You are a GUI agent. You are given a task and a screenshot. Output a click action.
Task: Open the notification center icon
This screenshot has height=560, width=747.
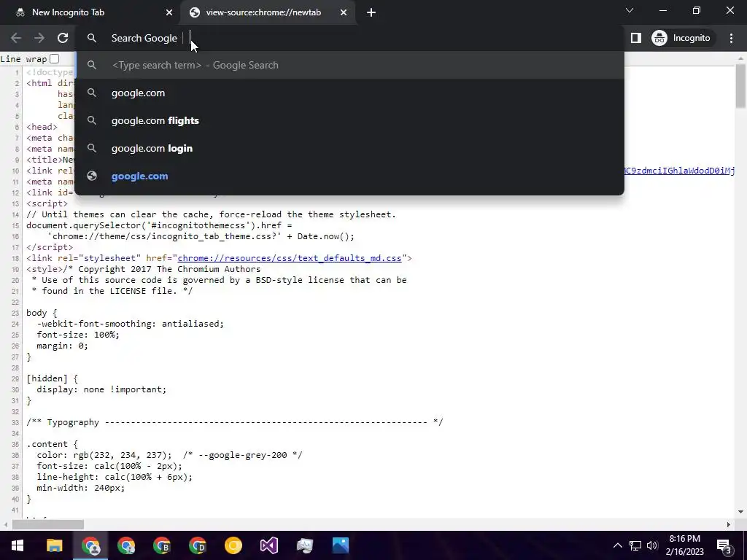click(724, 545)
